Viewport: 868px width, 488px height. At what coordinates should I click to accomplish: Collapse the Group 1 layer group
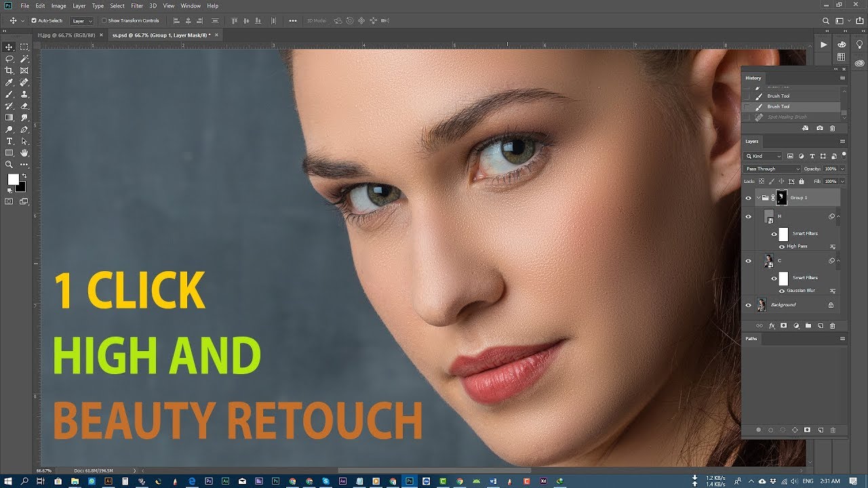(x=759, y=198)
